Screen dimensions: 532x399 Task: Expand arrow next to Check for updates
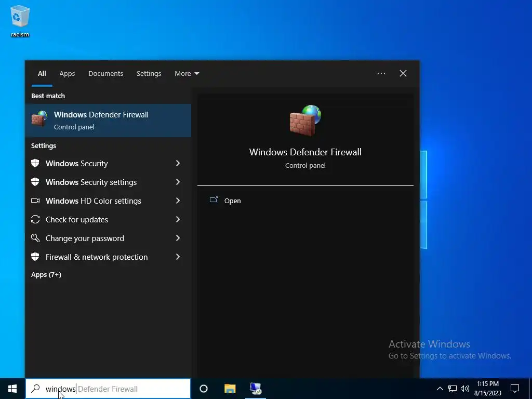click(x=178, y=220)
